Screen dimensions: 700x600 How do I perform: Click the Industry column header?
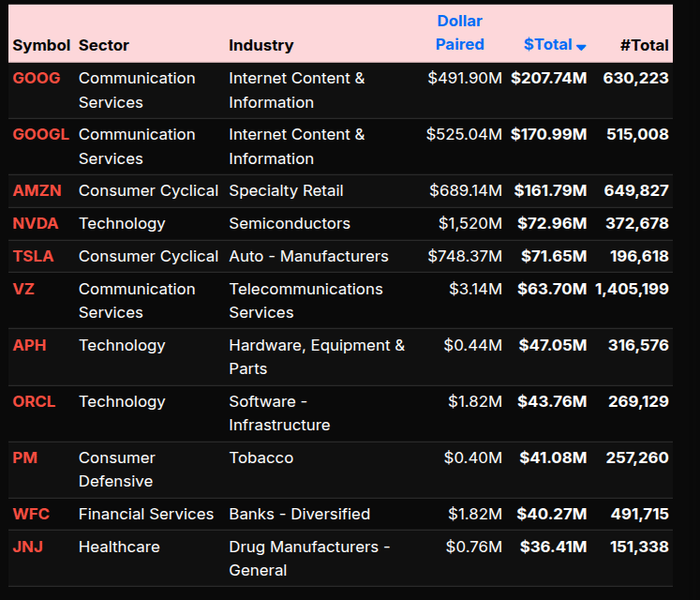pos(261,45)
